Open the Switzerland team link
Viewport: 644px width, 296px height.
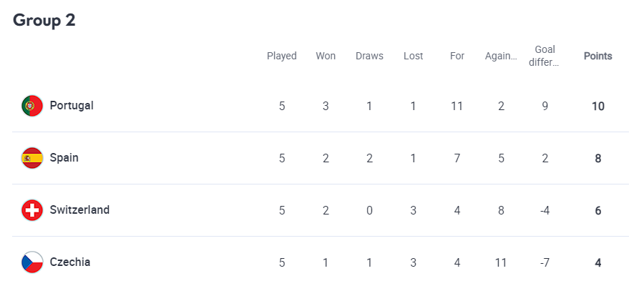coord(79,210)
